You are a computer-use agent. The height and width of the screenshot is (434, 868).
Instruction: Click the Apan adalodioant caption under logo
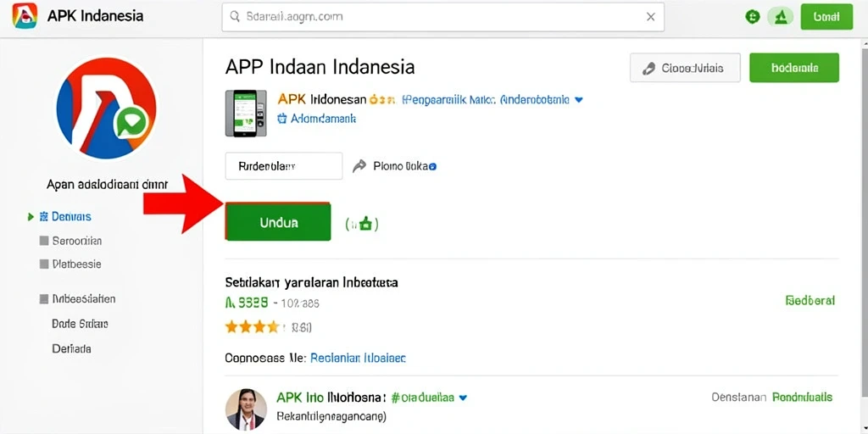click(x=107, y=184)
